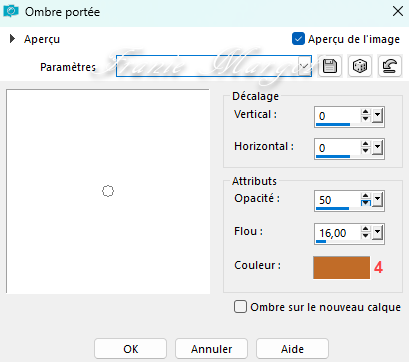
Task: Click the brown Couleur shadow swatch
Action: tap(341, 267)
